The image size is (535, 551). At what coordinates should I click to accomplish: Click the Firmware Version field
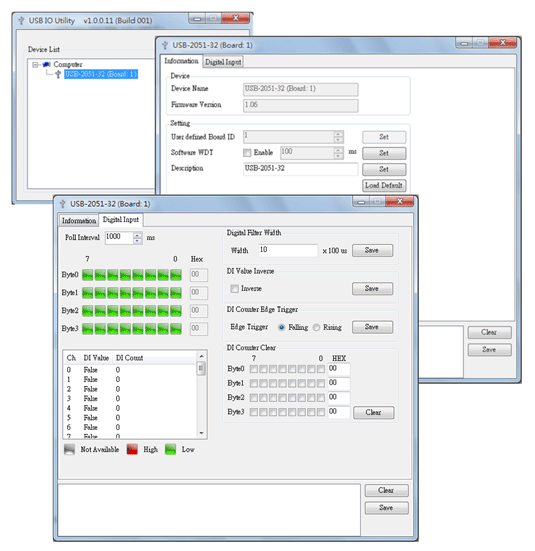[x=300, y=105]
